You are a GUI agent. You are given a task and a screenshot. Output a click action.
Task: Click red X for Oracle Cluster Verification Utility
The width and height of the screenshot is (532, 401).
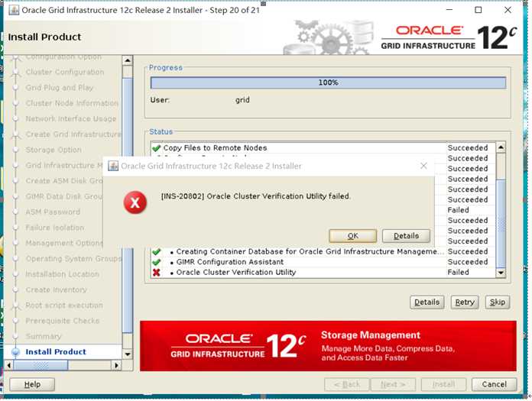157,273
